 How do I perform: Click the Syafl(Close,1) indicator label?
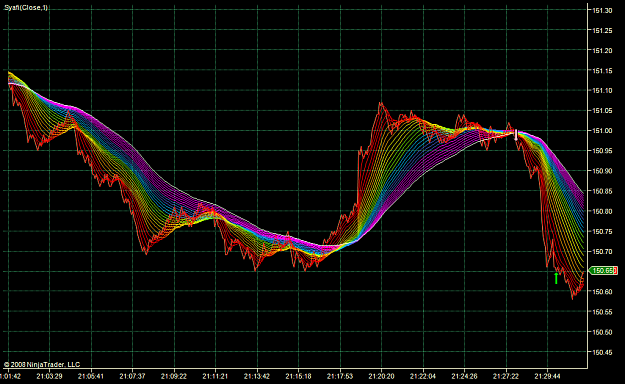point(26,8)
